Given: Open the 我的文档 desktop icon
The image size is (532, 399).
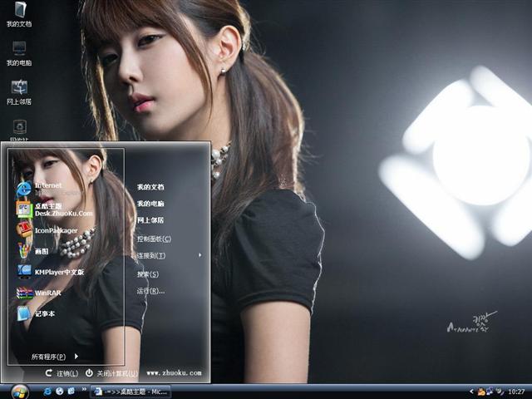Looking at the screenshot, I should tap(20, 14).
